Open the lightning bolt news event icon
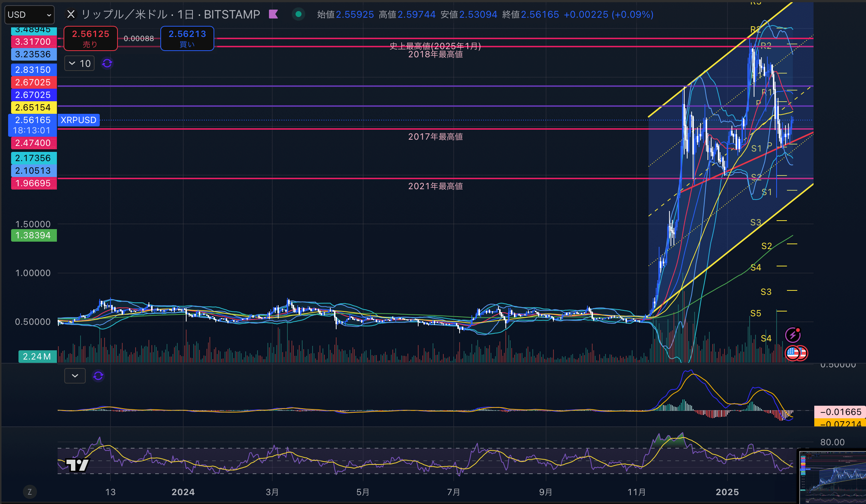The height and width of the screenshot is (504, 866). [793, 335]
